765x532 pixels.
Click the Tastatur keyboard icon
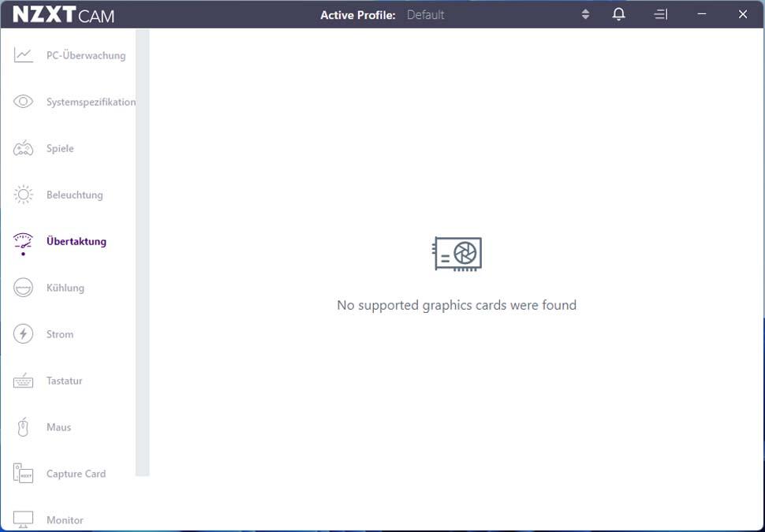23,381
